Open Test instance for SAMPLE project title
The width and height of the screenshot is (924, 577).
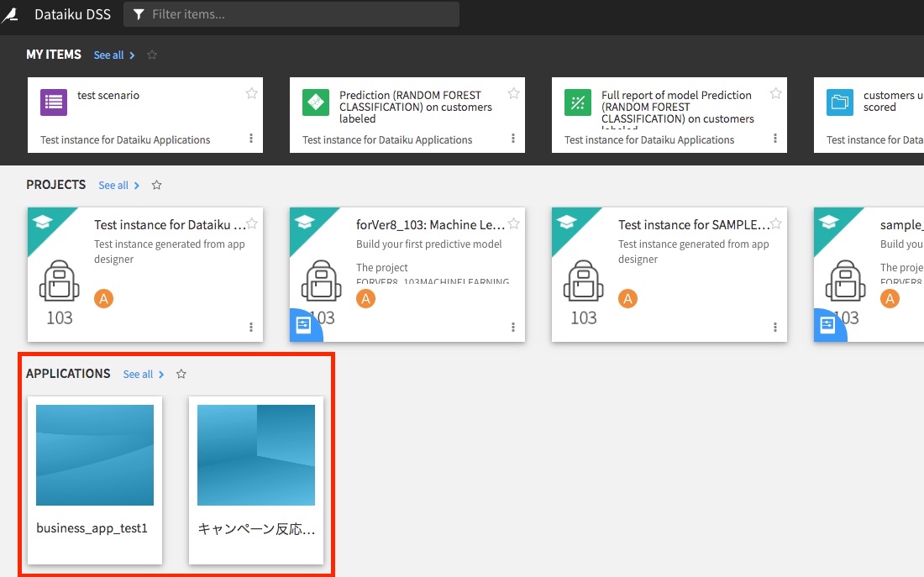pos(694,224)
